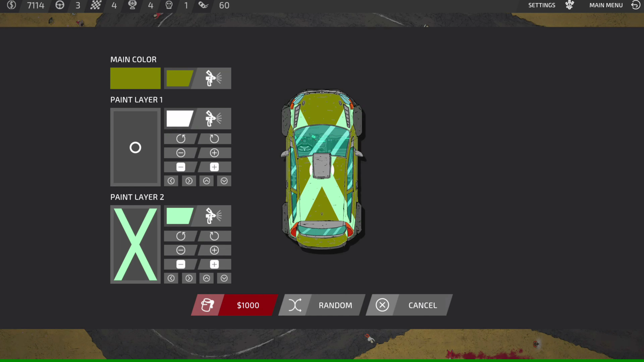Click the skull counter in the top bar
This screenshot has height=362, width=644.
169,5
